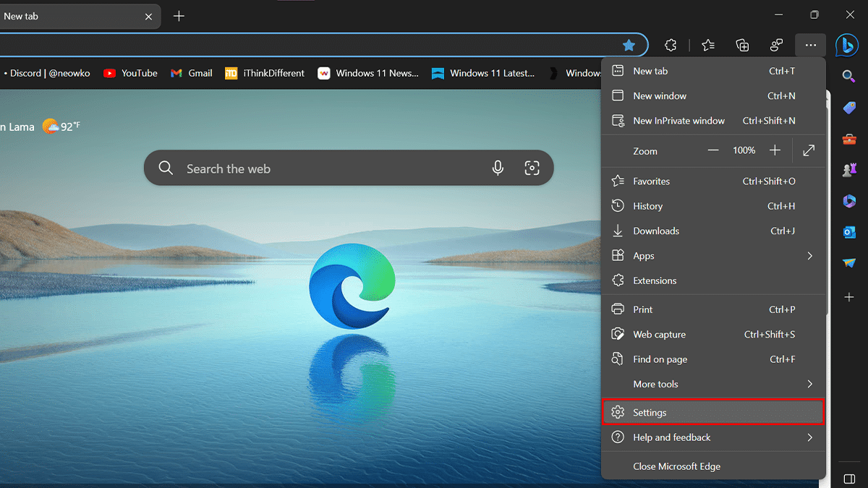Open the YouTube bookmark in favorites bar
This screenshot has height=488, width=868.
pyautogui.click(x=131, y=73)
